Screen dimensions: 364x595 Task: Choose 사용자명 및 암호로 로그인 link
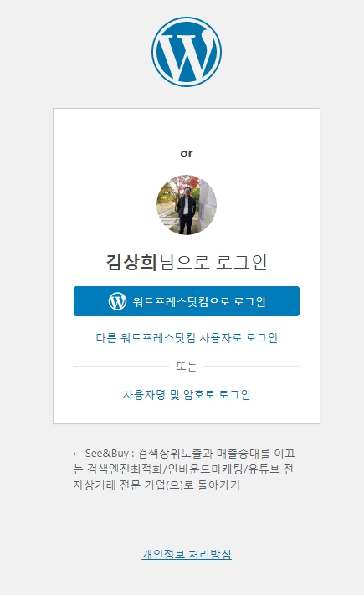point(187,394)
